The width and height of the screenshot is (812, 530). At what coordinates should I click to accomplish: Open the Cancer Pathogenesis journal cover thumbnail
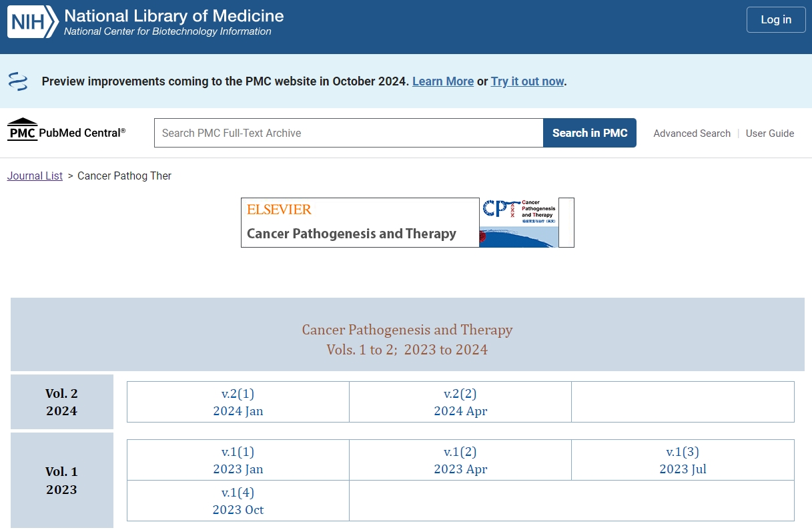pyautogui.click(x=518, y=223)
